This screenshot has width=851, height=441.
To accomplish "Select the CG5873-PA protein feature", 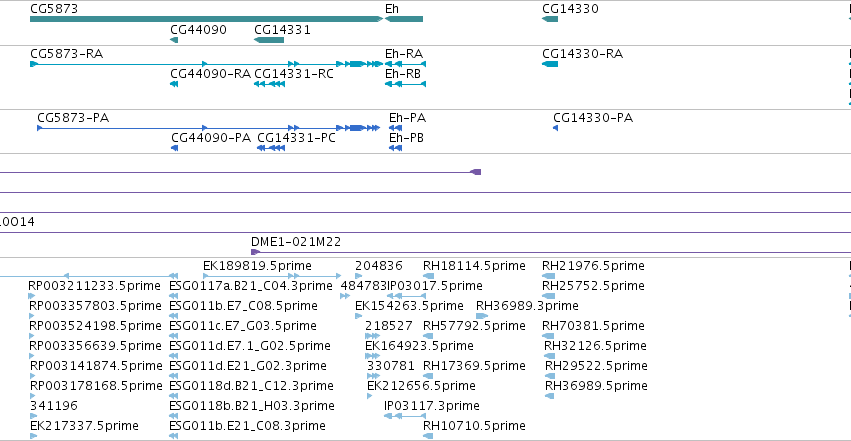I will [x=208, y=128].
